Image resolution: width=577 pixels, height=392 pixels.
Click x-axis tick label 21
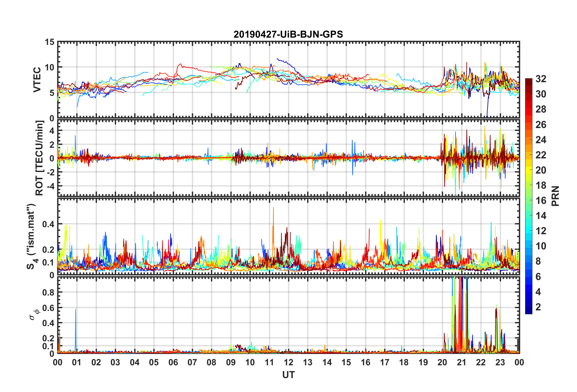[x=461, y=362]
